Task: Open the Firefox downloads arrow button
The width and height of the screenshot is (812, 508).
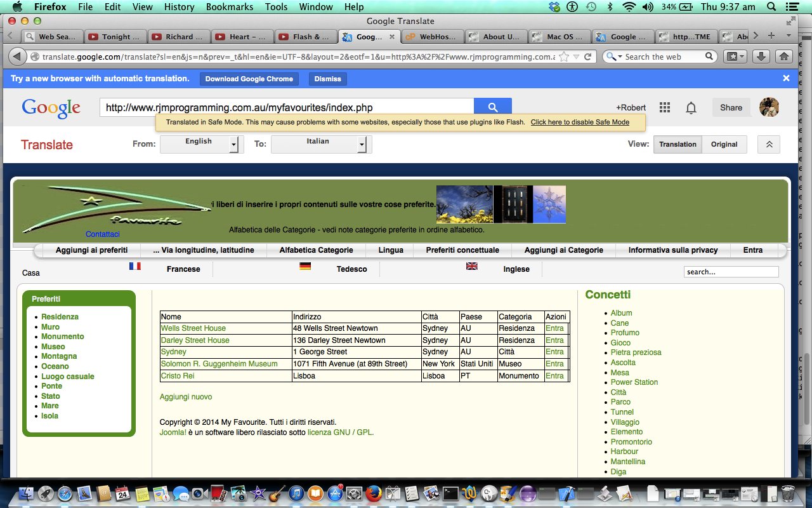Action: coord(761,57)
